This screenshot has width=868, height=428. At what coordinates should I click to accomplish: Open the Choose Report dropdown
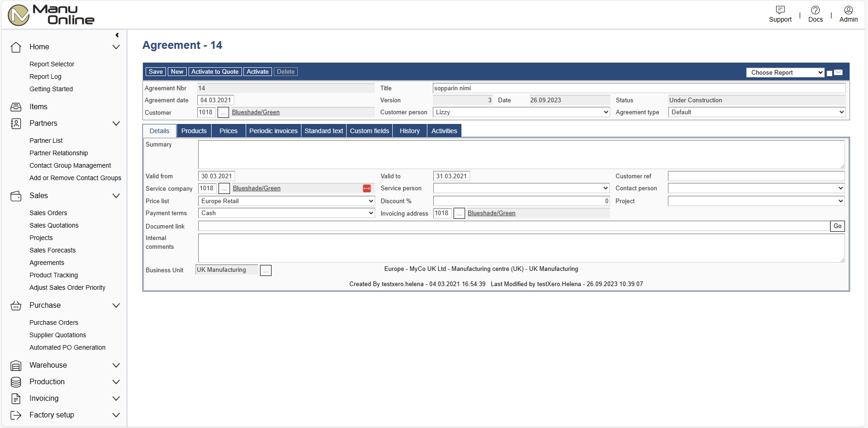785,72
